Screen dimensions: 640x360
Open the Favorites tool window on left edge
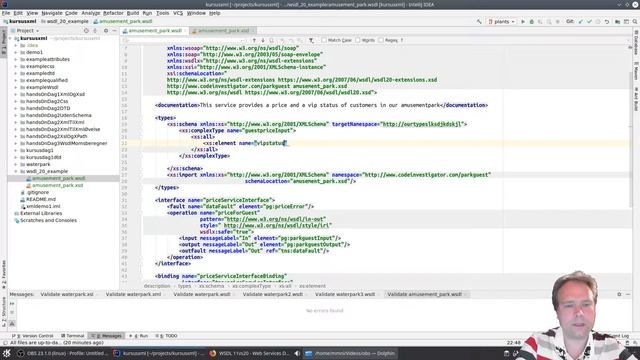[4, 274]
